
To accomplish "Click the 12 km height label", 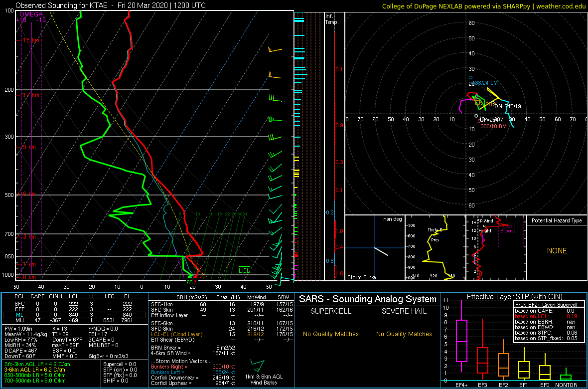I will coord(30,95).
